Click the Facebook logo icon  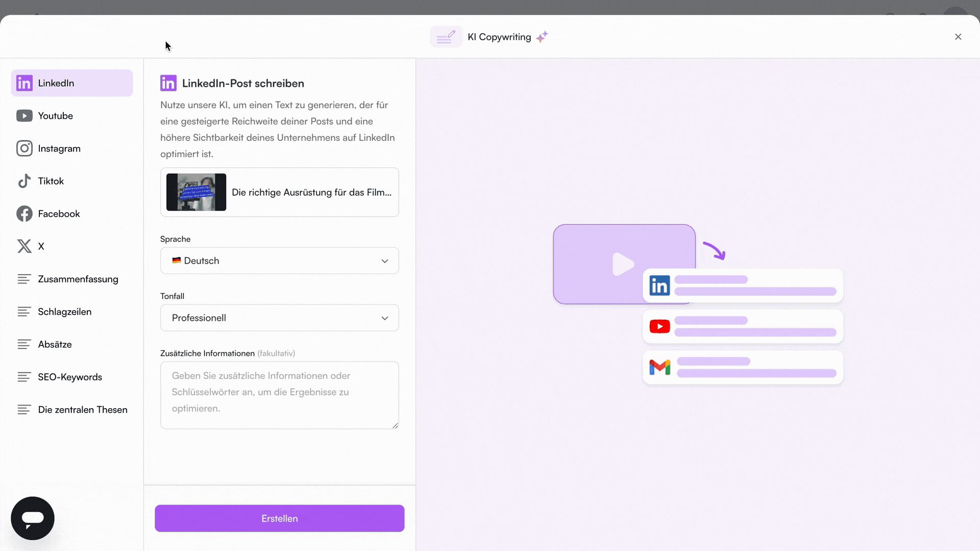coord(24,214)
